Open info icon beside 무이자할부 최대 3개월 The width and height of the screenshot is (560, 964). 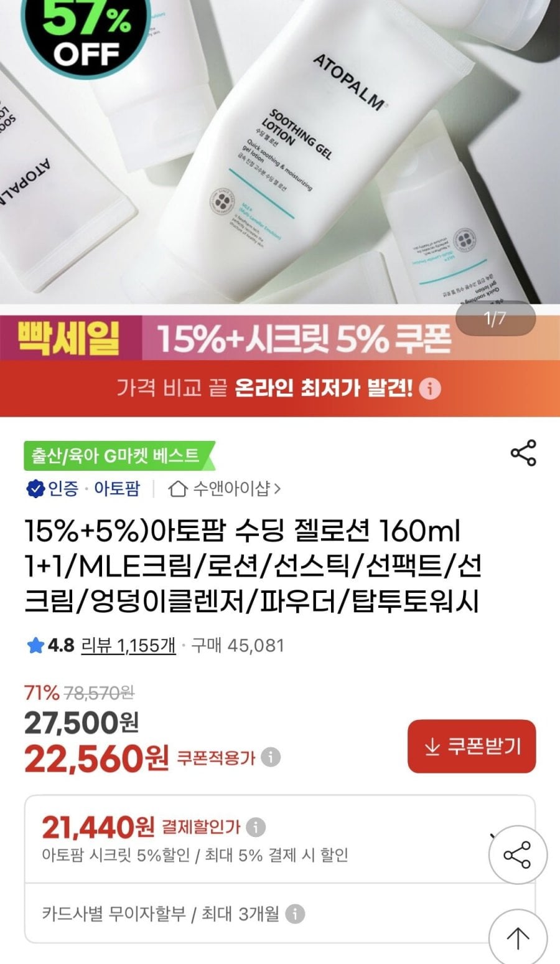click(x=295, y=914)
